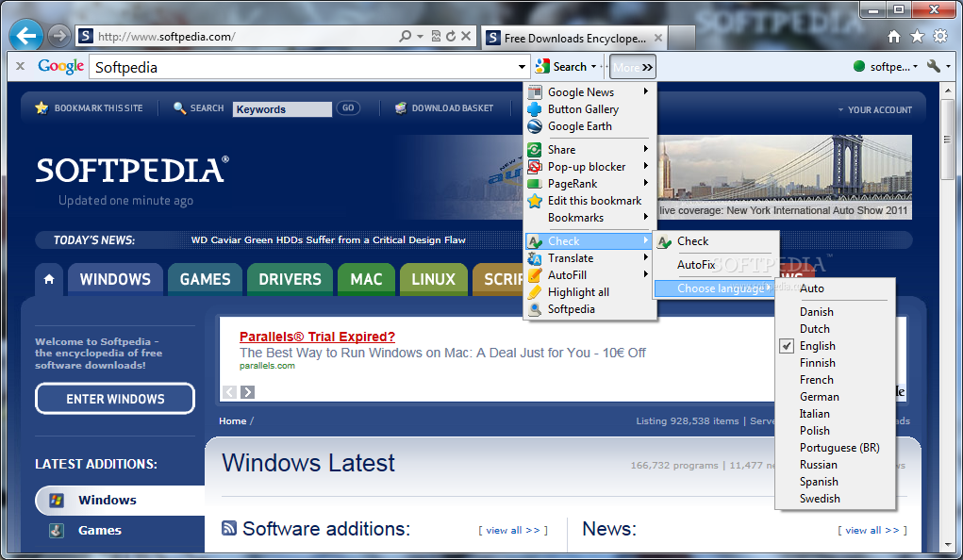The height and width of the screenshot is (560, 963).
Task: Set spell-check language to French
Action: (x=836, y=380)
